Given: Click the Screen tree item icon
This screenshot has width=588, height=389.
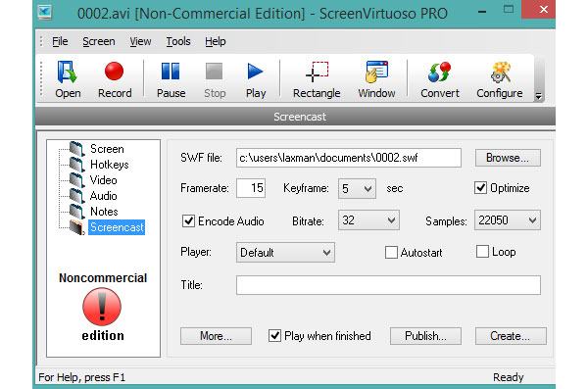Looking at the screenshot, I should click(76, 149).
